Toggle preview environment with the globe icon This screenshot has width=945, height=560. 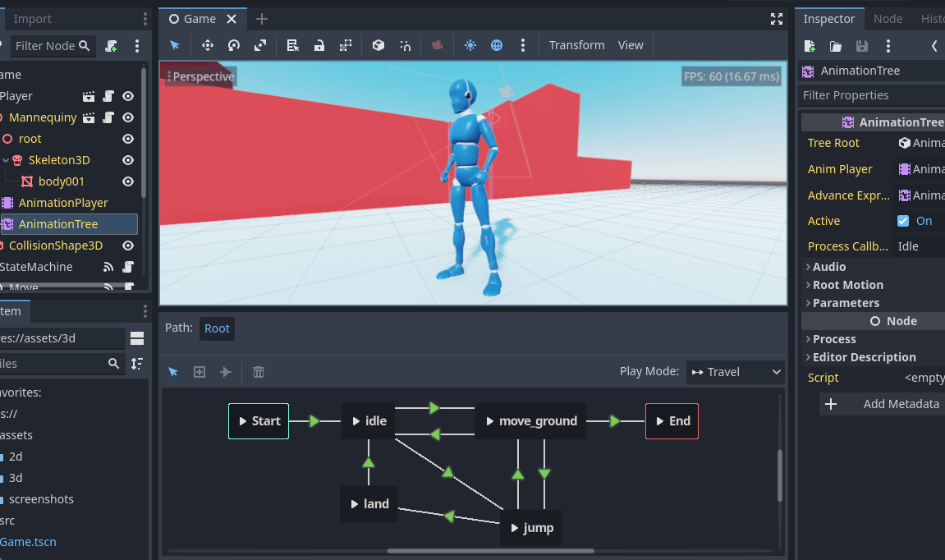497,45
